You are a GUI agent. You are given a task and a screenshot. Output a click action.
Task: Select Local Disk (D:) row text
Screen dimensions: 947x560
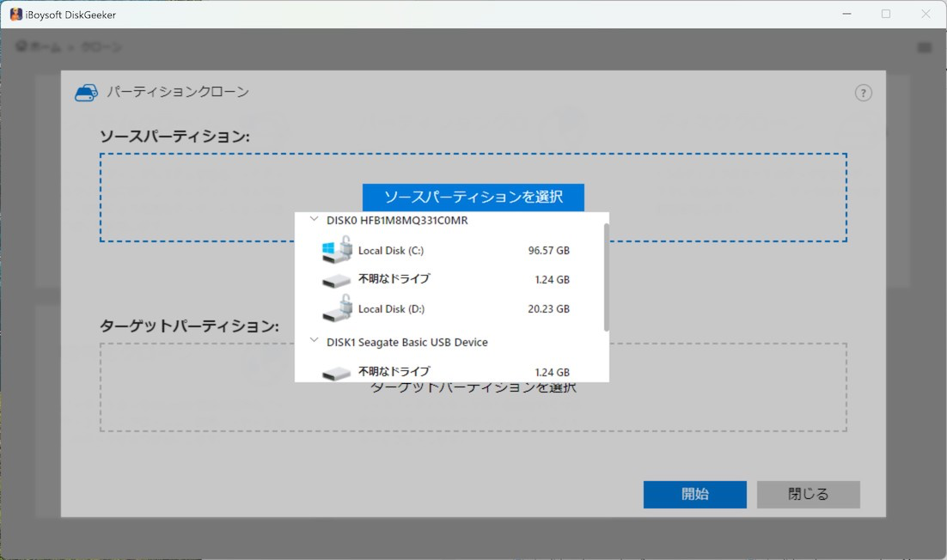[391, 309]
